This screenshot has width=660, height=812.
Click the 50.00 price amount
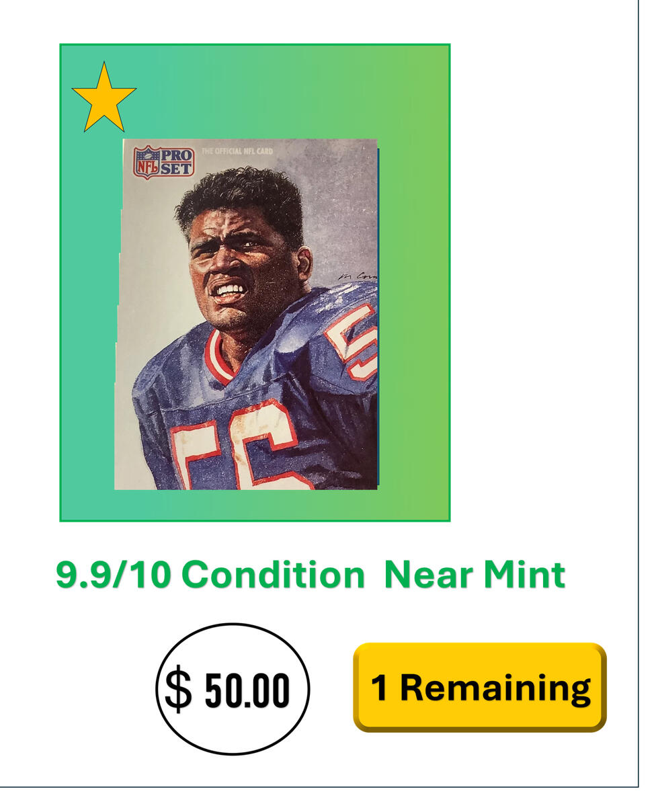pyautogui.click(x=247, y=690)
